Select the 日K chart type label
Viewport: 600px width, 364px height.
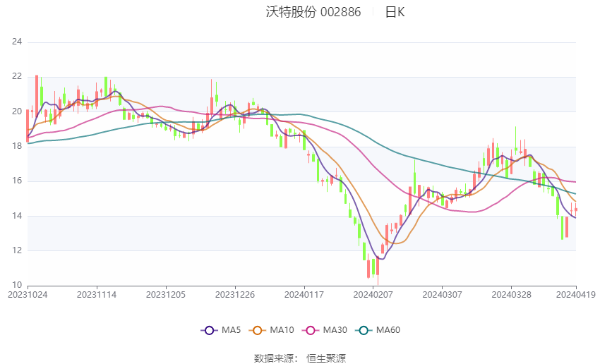click(395, 12)
